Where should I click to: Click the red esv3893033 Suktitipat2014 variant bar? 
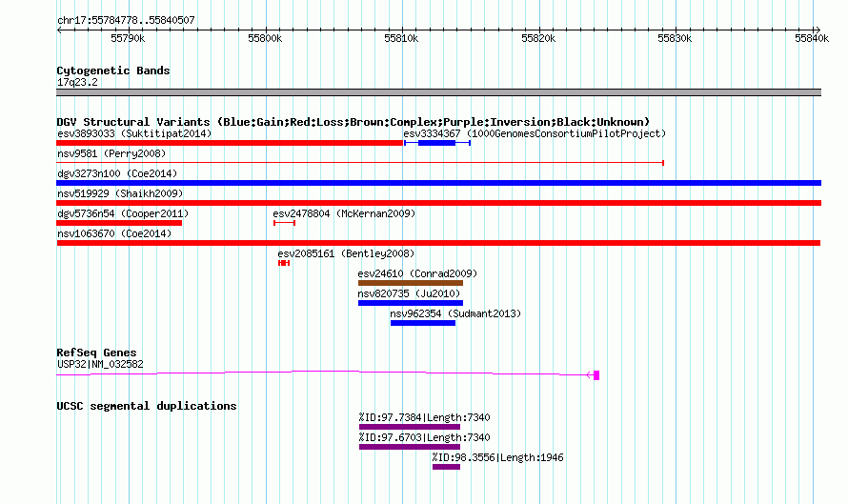pos(230,143)
